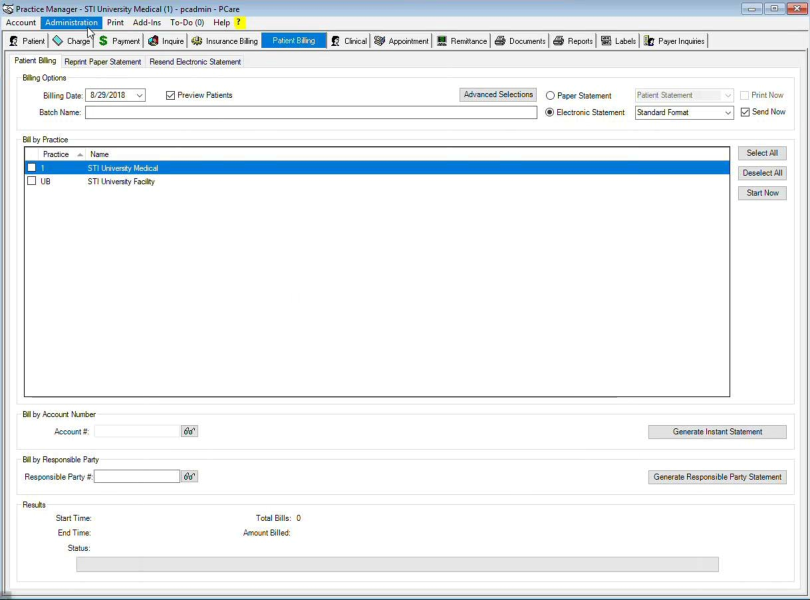Open the Standard Format dropdown
This screenshot has width=810, height=600.
point(727,113)
